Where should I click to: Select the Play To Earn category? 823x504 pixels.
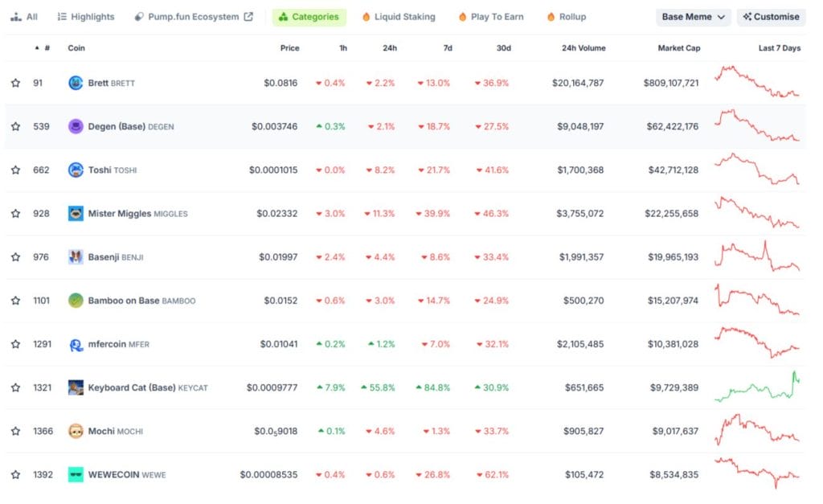click(491, 17)
